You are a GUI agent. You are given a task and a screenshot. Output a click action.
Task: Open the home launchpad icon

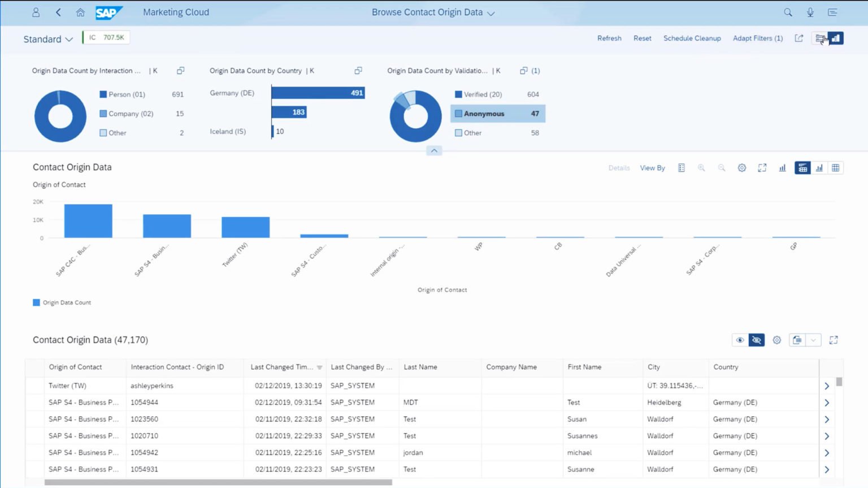tap(80, 12)
